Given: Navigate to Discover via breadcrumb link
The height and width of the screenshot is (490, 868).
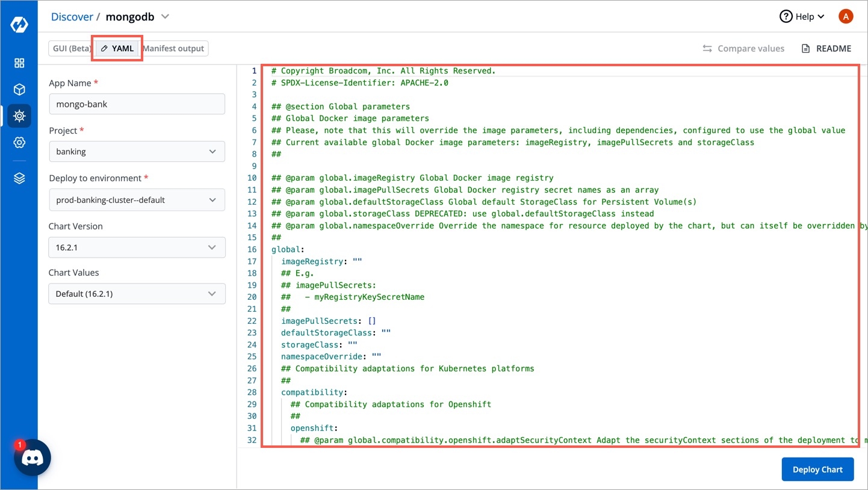Looking at the screenshot, I should pyautogui.click(x=72, y=16).
